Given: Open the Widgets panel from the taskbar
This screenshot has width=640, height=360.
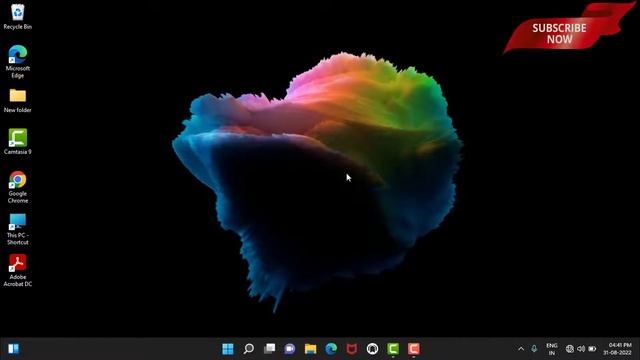Looking at the screenshot, I should pos(13,349).
